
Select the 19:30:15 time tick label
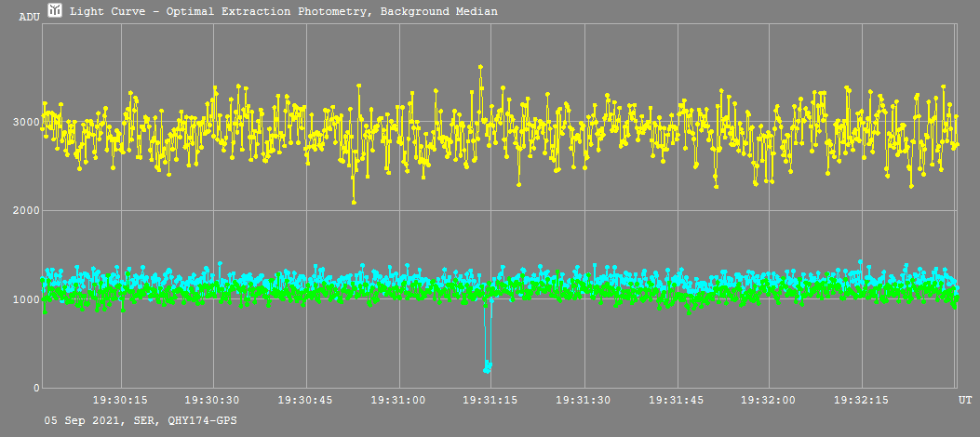pos(121,400)
